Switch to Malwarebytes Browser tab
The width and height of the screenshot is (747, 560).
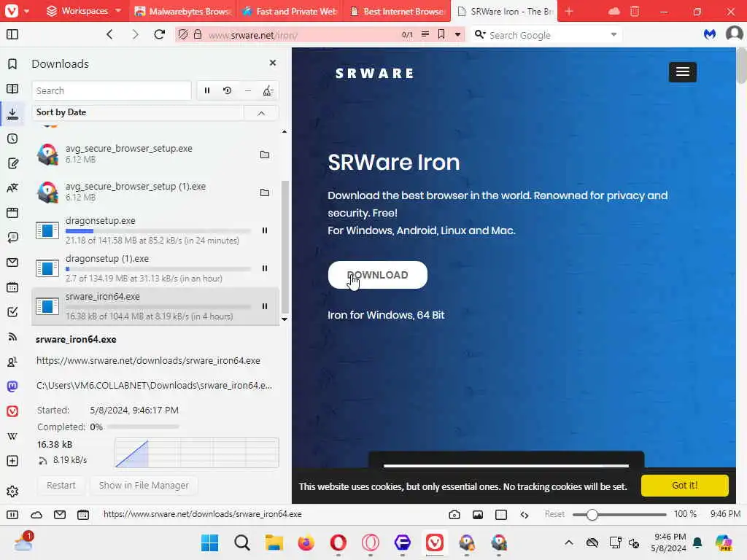(183, 11)
